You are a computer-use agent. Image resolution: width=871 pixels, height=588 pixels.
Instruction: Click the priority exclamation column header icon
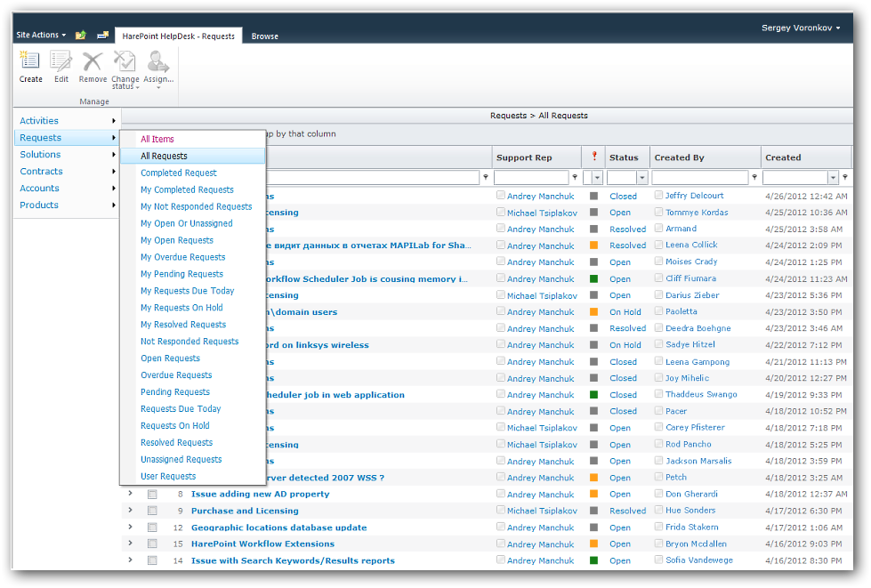[x=593, y=157]
